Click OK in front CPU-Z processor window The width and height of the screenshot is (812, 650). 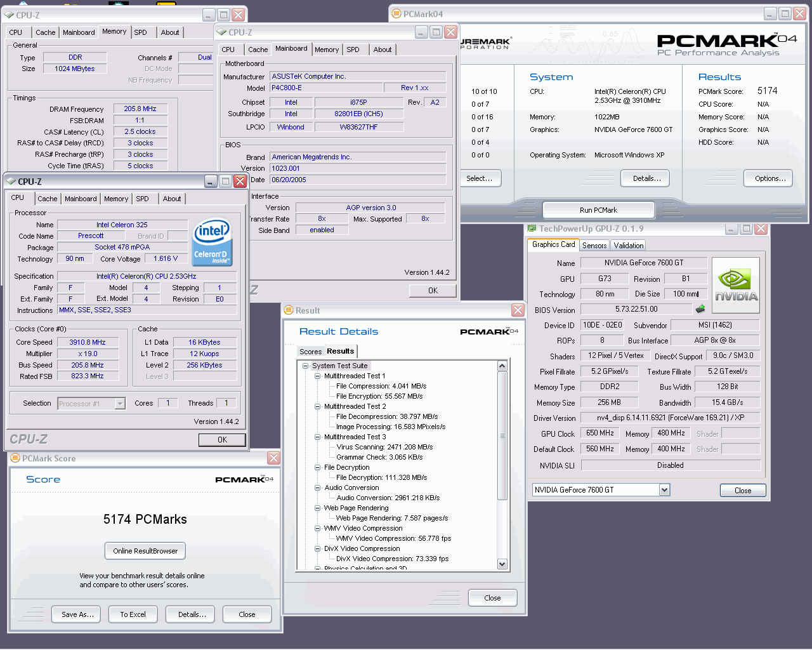point(222,440)
